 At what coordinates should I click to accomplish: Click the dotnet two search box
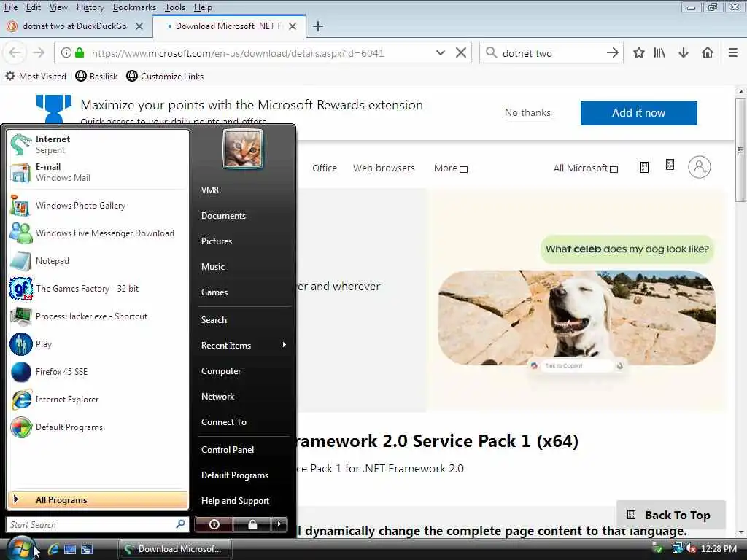[x=553, y=52]
